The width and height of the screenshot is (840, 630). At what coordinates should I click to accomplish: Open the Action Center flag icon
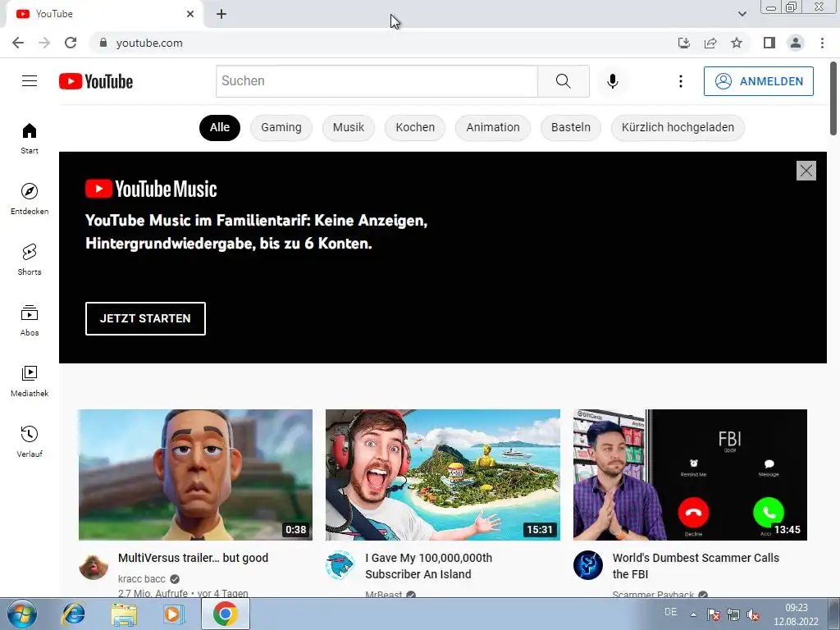[x=713, y=614]
